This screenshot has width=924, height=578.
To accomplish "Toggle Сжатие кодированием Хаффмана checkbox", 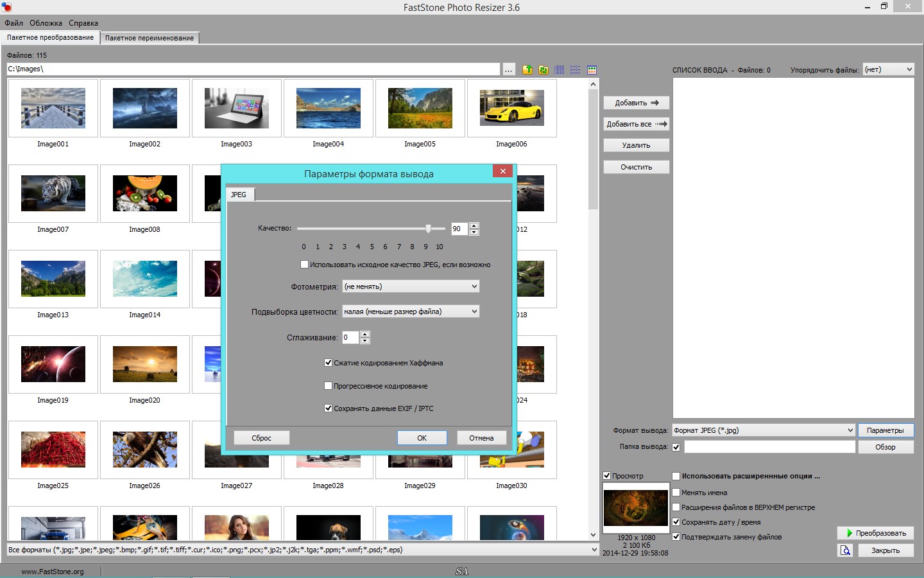I will coord(329,363).
